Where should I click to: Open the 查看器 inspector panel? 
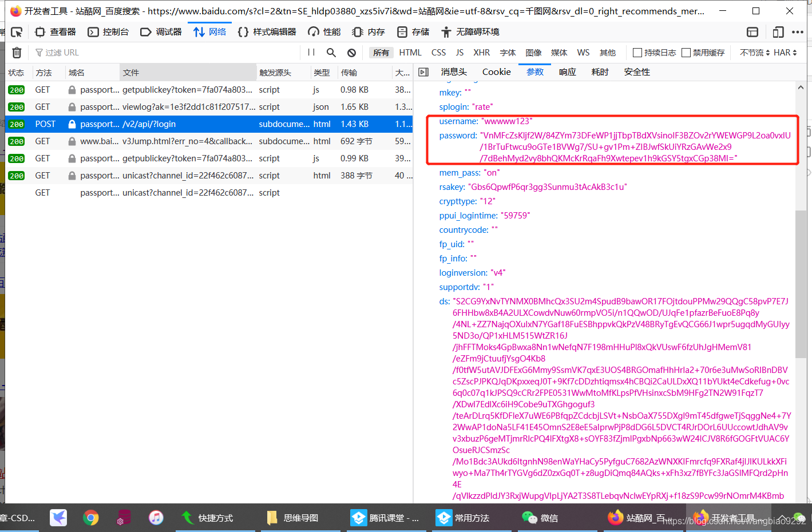coord(56,32)
